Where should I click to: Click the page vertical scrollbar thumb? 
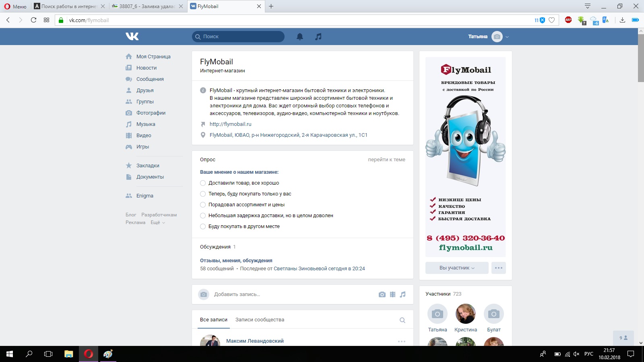point(641,58)
